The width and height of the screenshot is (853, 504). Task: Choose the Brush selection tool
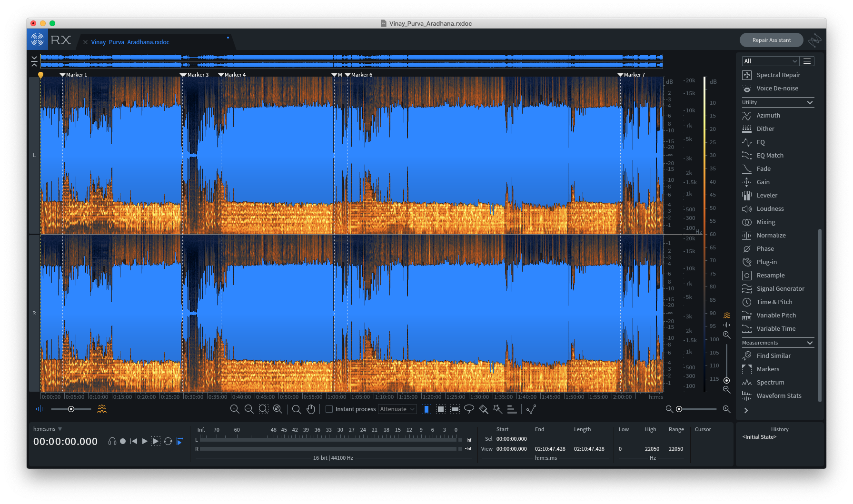coord(484,409)
